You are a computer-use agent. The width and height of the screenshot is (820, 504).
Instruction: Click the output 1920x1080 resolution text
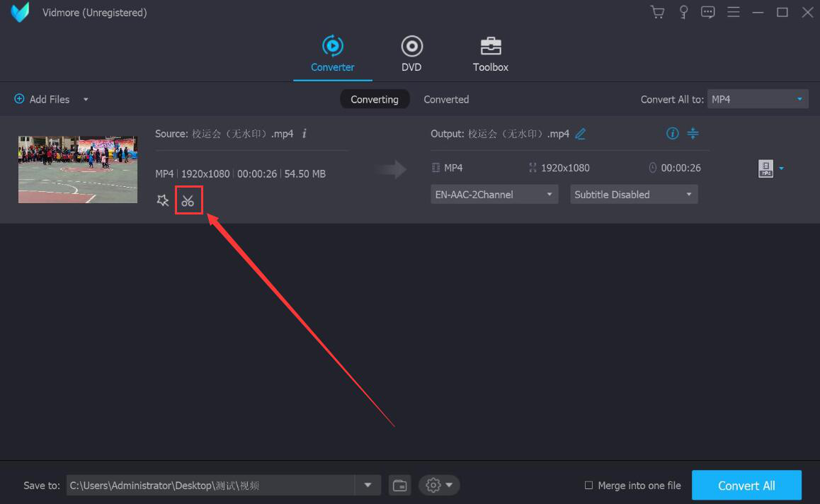tap(565, 168)
